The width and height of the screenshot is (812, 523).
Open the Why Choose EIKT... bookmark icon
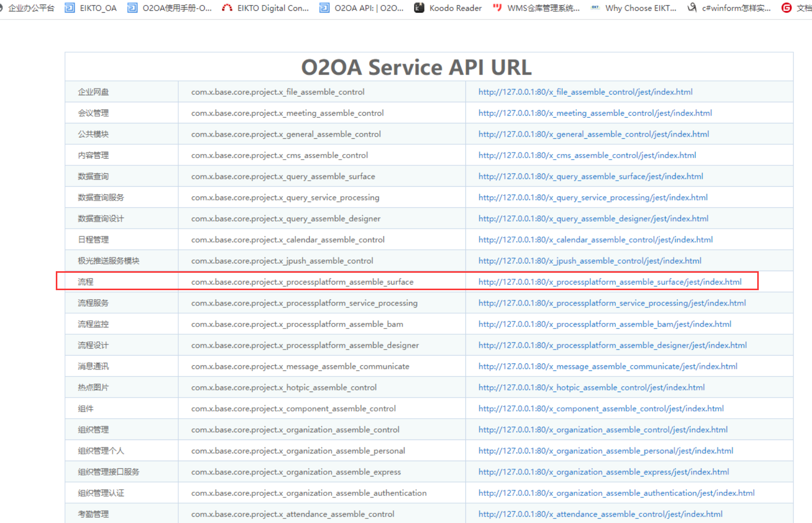pyautogui.click(x=595, y=8)
